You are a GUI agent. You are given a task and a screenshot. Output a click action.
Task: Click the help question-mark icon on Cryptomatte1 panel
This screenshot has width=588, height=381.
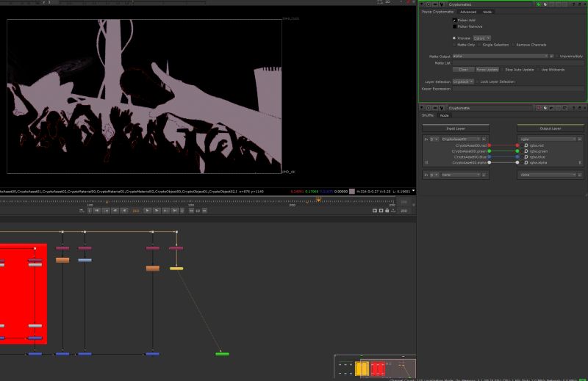click(x=573, y=4)
